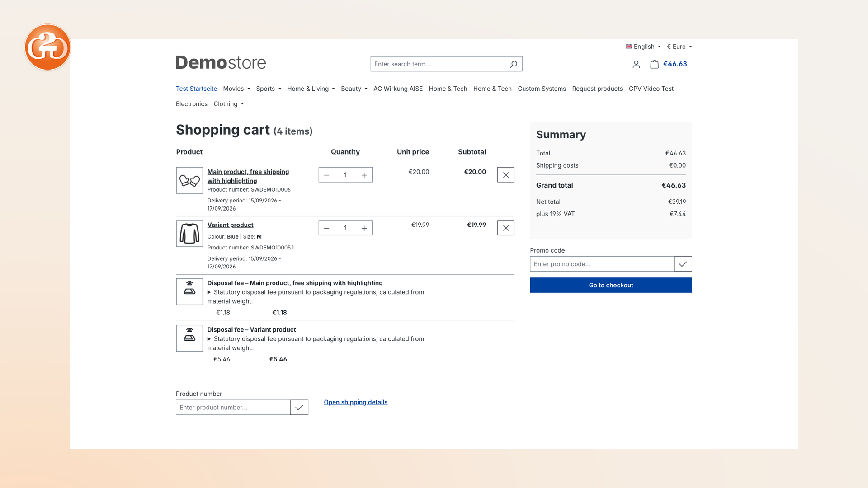
Task: Focus the product number field
Action: (233, 408)
